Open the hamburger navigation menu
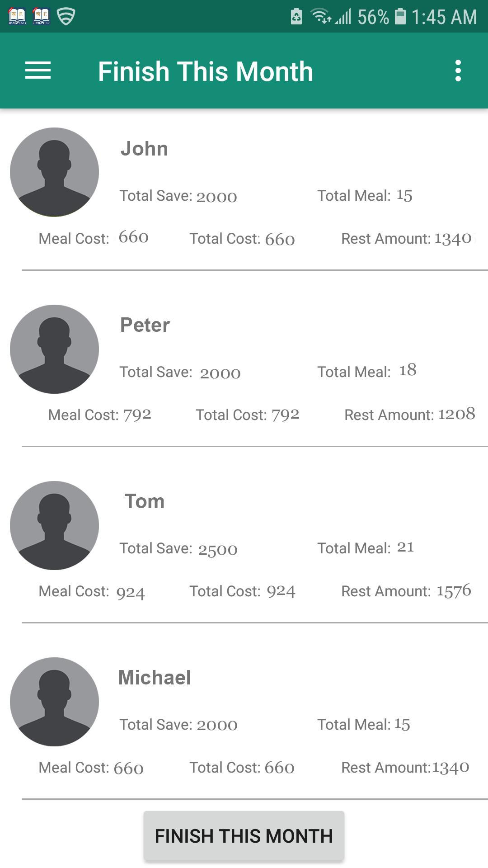Viewport: 488px width, 868px height. [x=38, y=71]
